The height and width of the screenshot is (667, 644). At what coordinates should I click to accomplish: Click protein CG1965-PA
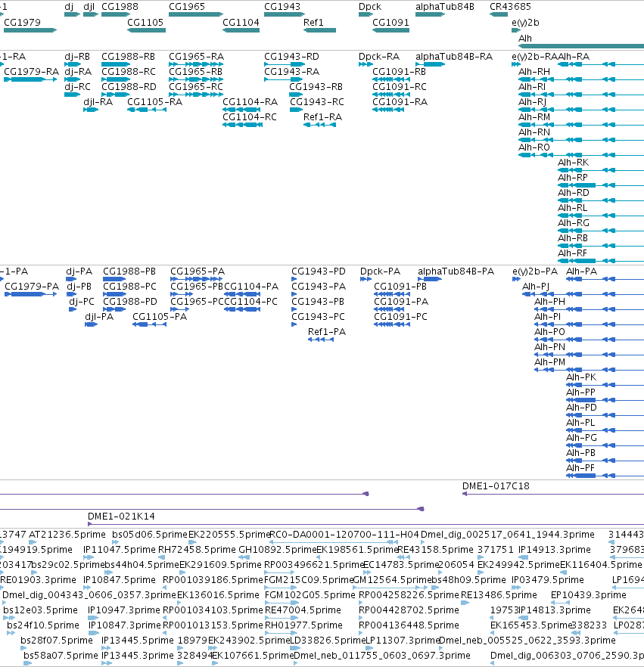196,279
